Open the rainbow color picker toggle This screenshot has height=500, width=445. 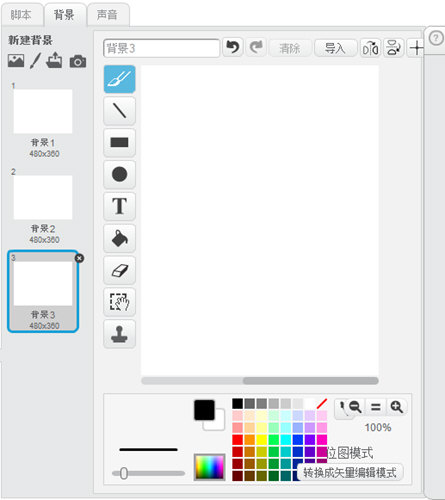tap(209, 467)
